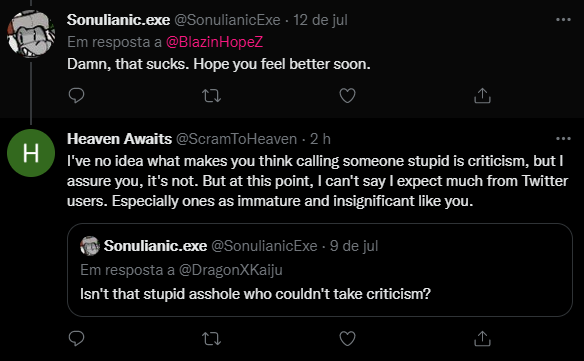Open the @BlazinHopeZ mention link
Image resolution: width=584 pixels, height=361 pixels.
pyautogui.click(x=215, y=42)
